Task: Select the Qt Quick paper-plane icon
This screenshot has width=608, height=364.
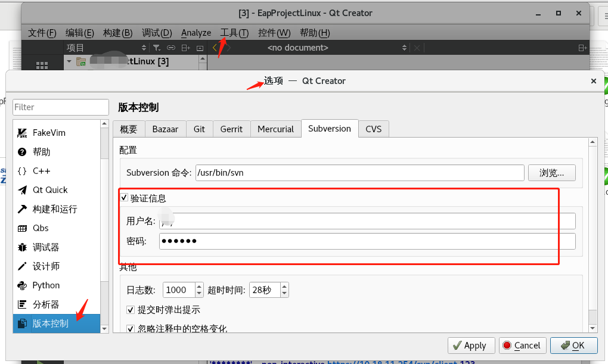Action: [22, 190]
